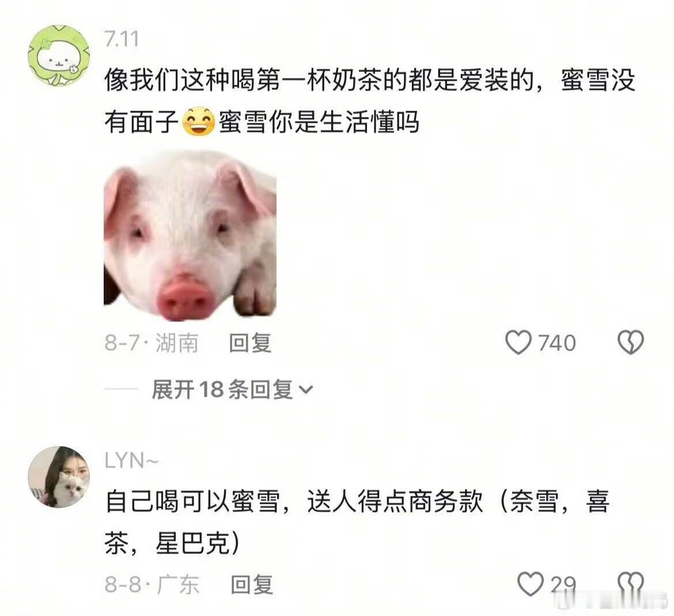The height and width of the screenshot is (616, 674).
Task: Tap the first comment text about 蜜雪
Action: 370,101
